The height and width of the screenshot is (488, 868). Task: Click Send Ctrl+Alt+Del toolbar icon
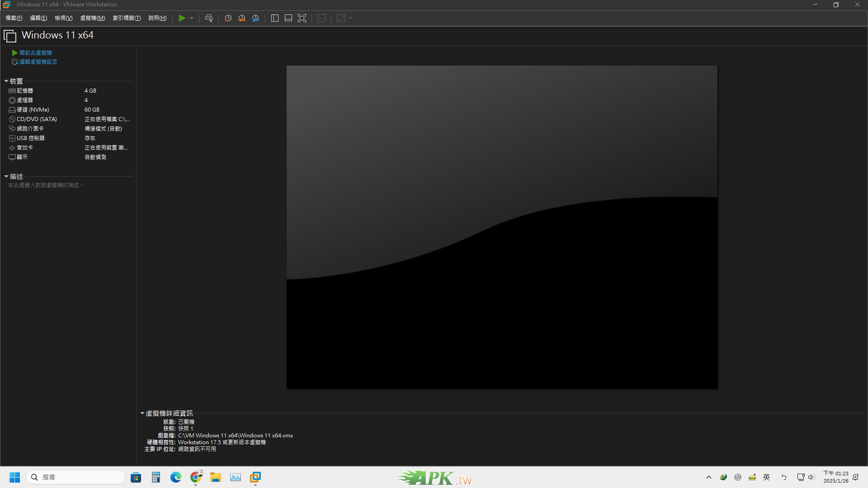point(208,18)
